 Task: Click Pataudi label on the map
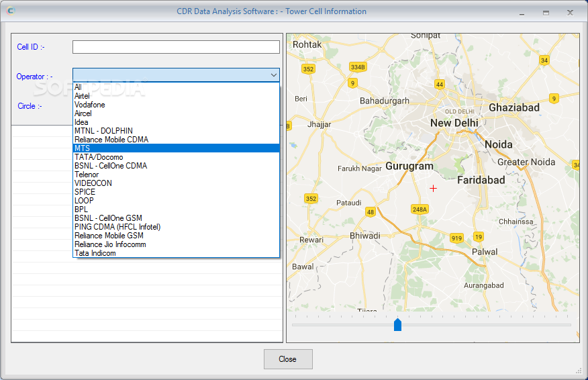coord(349,203)
